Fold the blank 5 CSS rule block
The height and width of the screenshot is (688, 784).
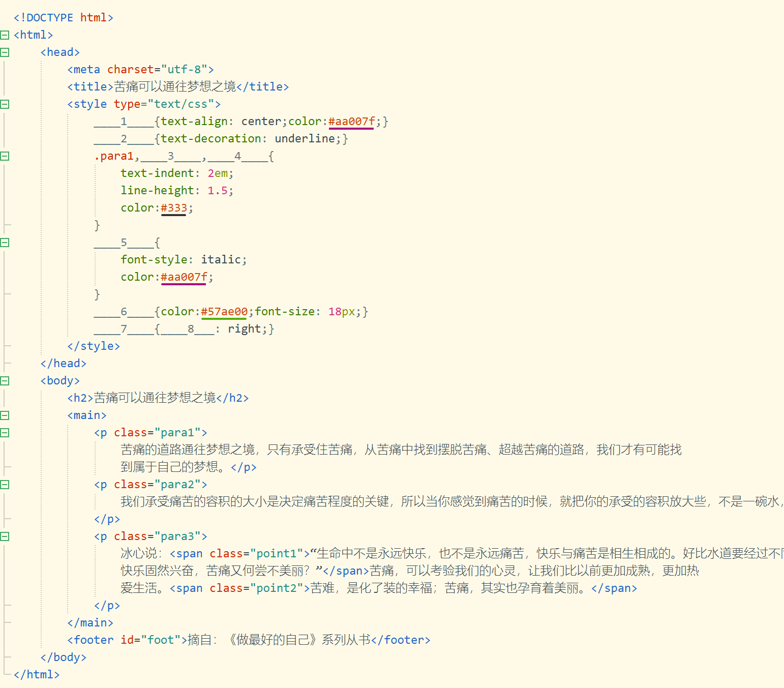[x=5, y=243]
